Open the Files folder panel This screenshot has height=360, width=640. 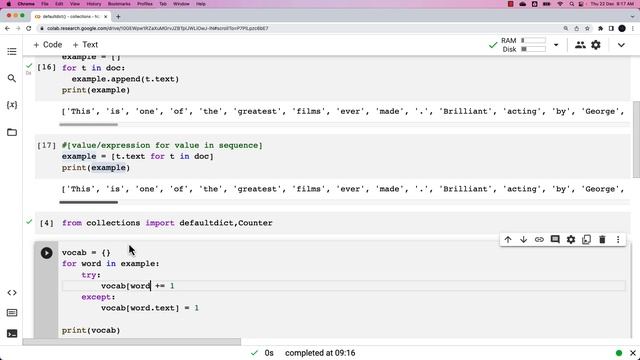pyautogui.click(x=12, y=132)
